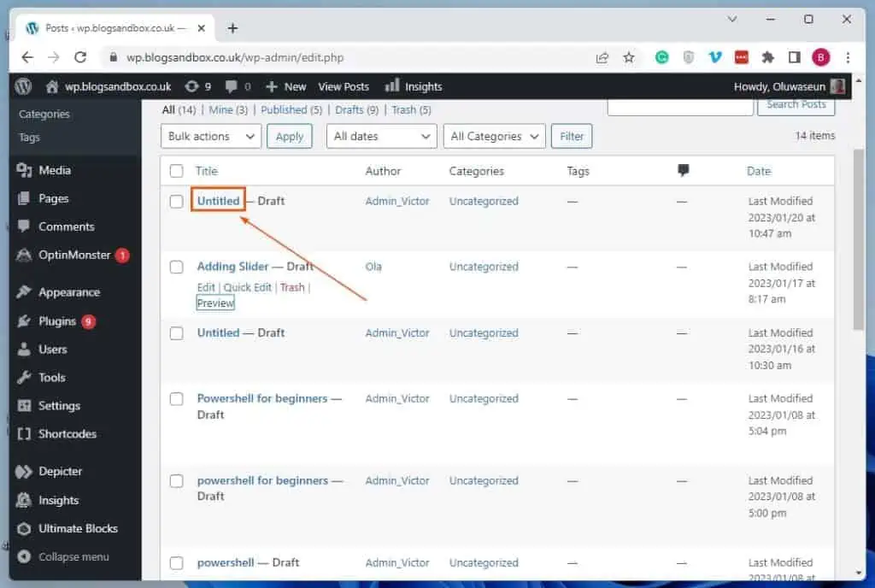875x588 pixels.
Task: Click the updates icon showing 9 updates
Action: pos(197,85)
